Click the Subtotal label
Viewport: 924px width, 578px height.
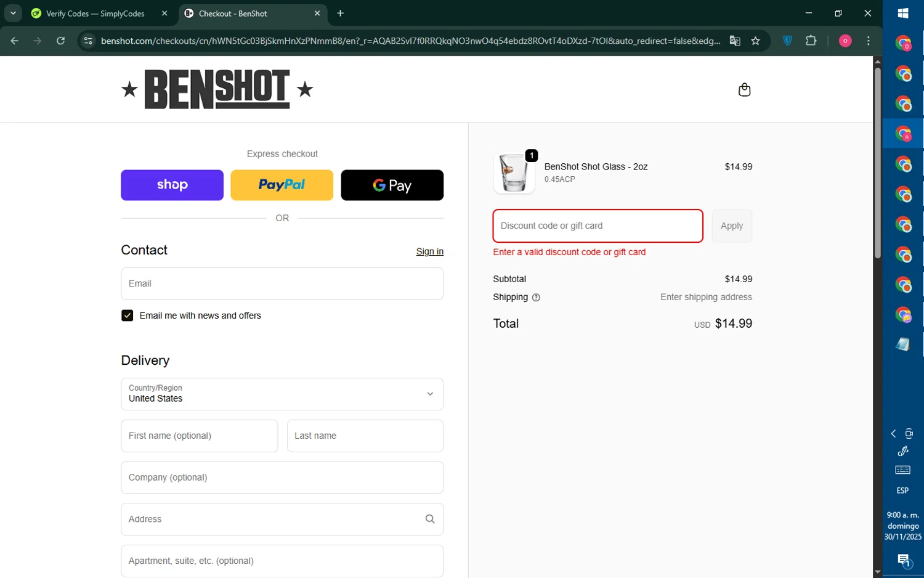(509, 279)
